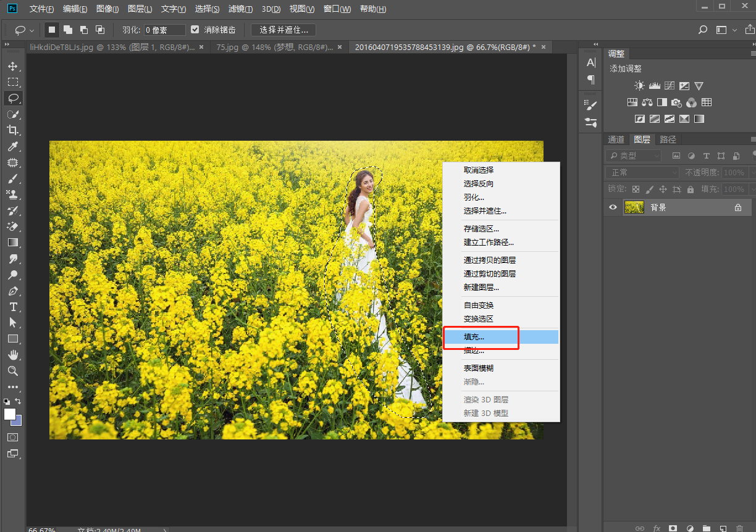Click the 选择并遮住... options bar button

tap(283, 30)
